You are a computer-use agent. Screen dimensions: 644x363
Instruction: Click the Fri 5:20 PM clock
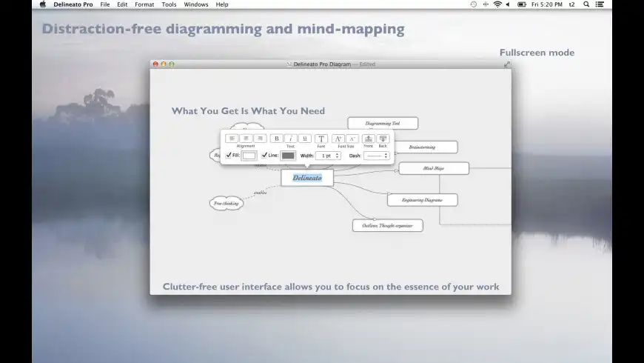coord(547,4)
